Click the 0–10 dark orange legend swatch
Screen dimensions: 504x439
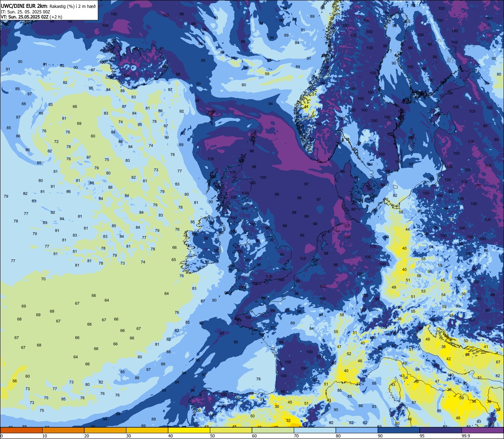pyautogui.click(x=21, y=430)
